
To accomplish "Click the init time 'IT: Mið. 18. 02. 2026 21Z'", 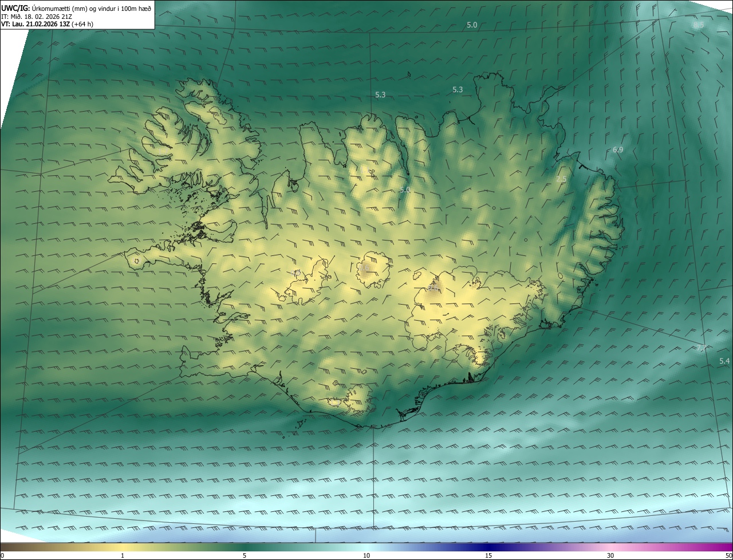I will click(36, 16).
